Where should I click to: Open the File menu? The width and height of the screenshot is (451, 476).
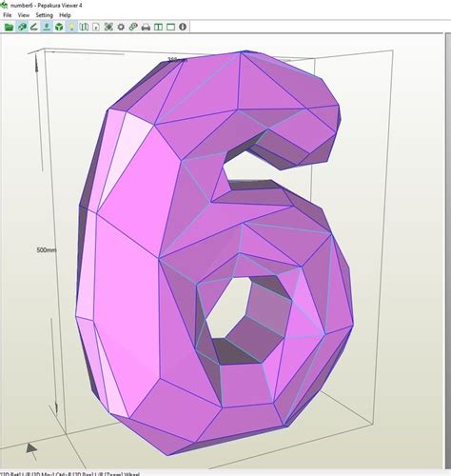tap(7, 15)
